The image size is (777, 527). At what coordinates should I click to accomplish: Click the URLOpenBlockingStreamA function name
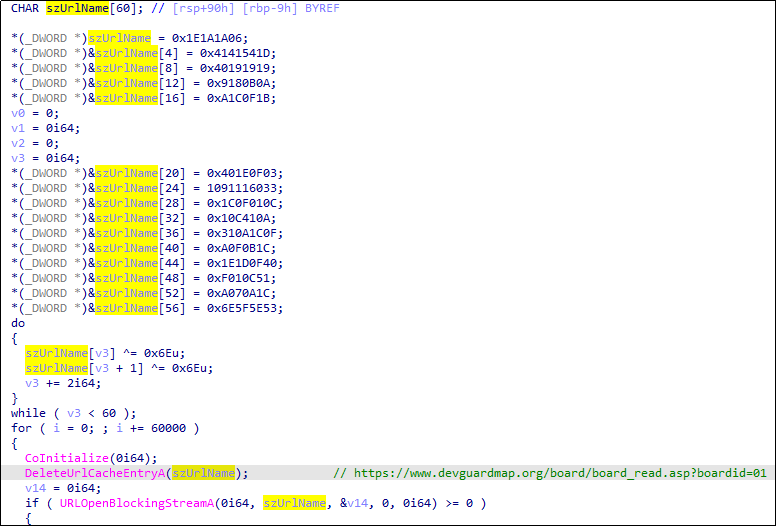(137, 503)
